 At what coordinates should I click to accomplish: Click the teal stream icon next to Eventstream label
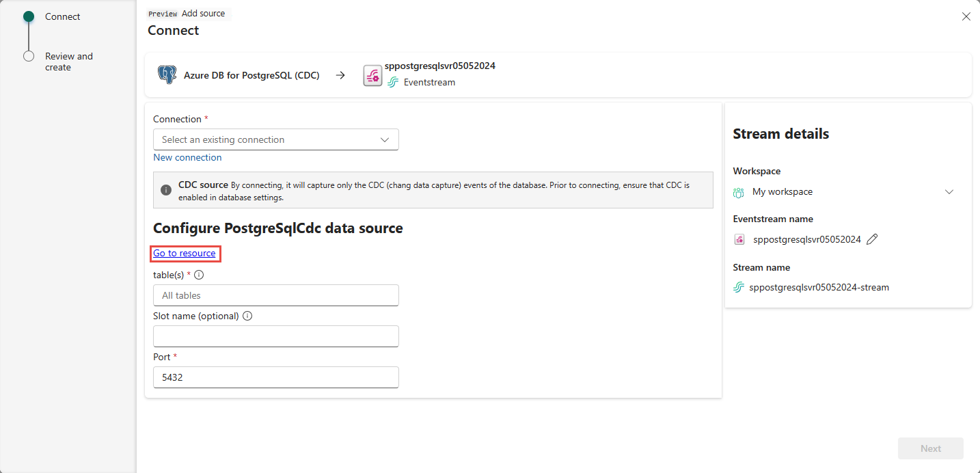tap(393, 82)
